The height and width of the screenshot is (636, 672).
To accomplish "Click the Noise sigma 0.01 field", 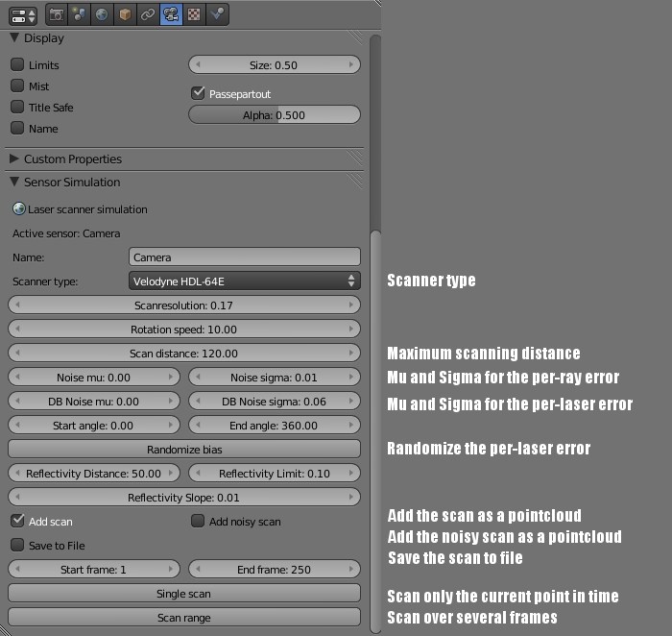I will coord(275,377).
